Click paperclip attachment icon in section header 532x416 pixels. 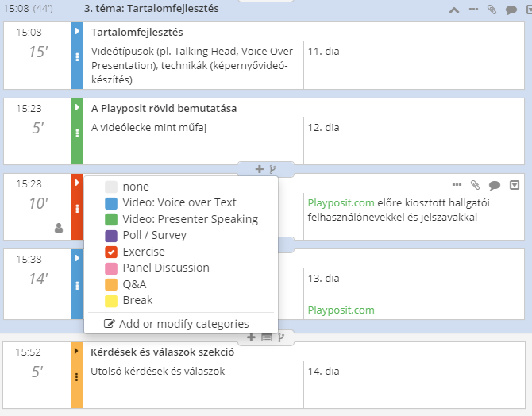[x=492, y=10]
